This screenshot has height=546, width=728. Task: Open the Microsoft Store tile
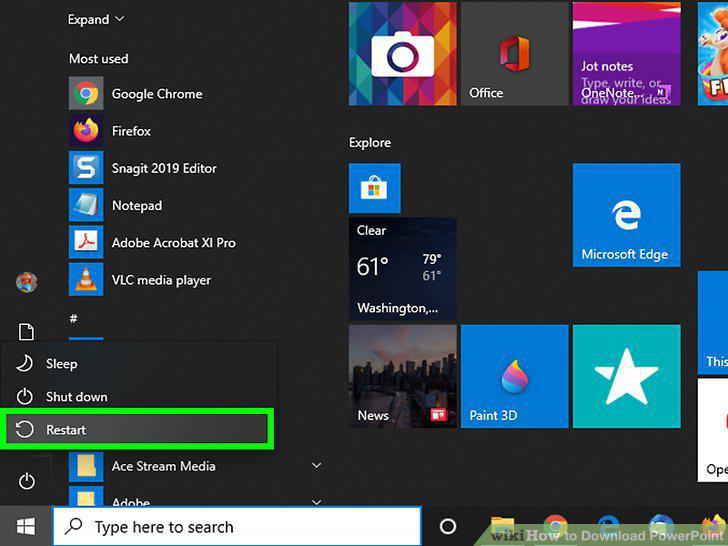[x=375, y=188]
